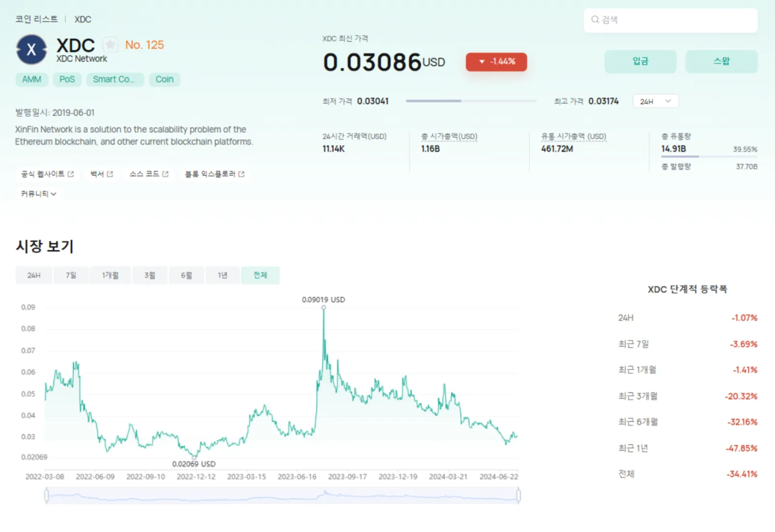
Task: Click the 전체 -34.41% value
Action: click(x=742, y=474)
